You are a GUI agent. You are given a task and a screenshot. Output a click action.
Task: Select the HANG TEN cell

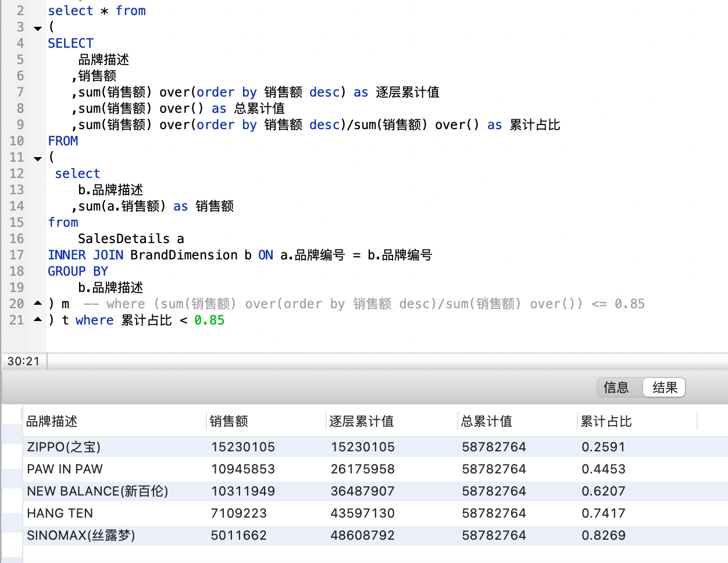60,513
